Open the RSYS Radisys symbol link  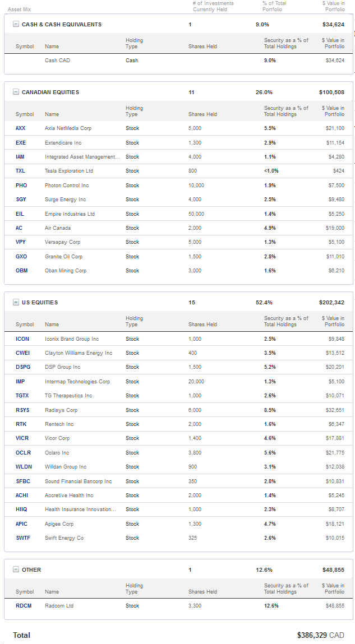click(x=22, y=410)
